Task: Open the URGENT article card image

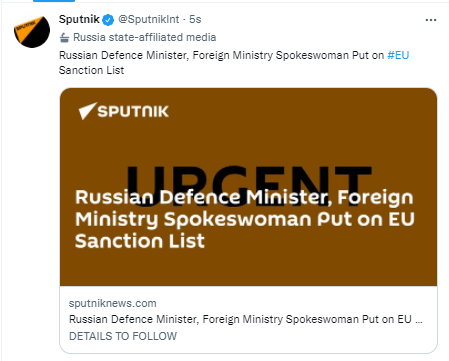Action: point(248,187)
